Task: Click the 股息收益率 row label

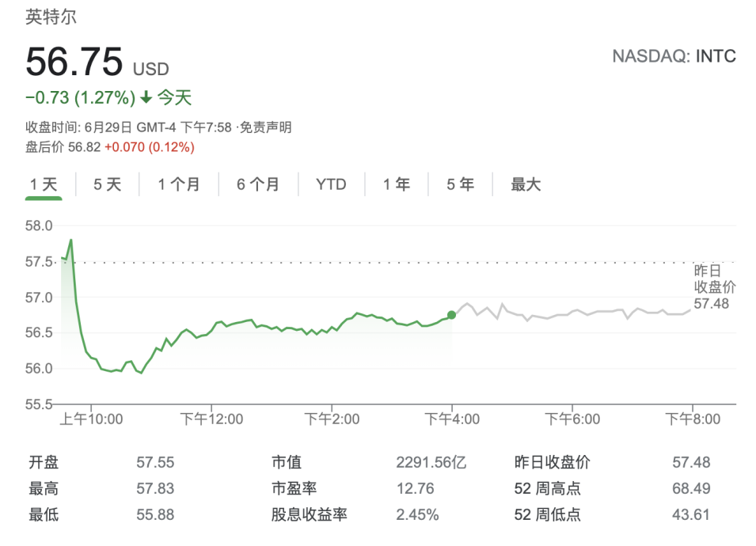Action: [309, 514]
